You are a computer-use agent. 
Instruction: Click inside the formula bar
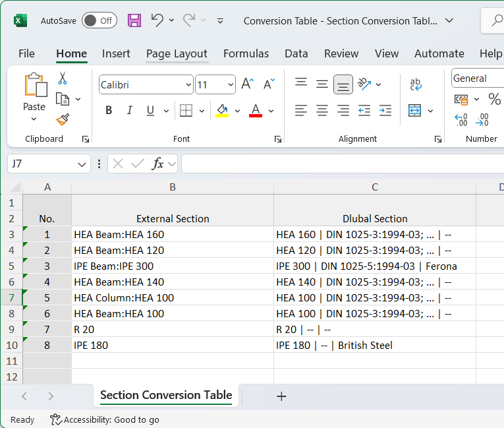343,164
